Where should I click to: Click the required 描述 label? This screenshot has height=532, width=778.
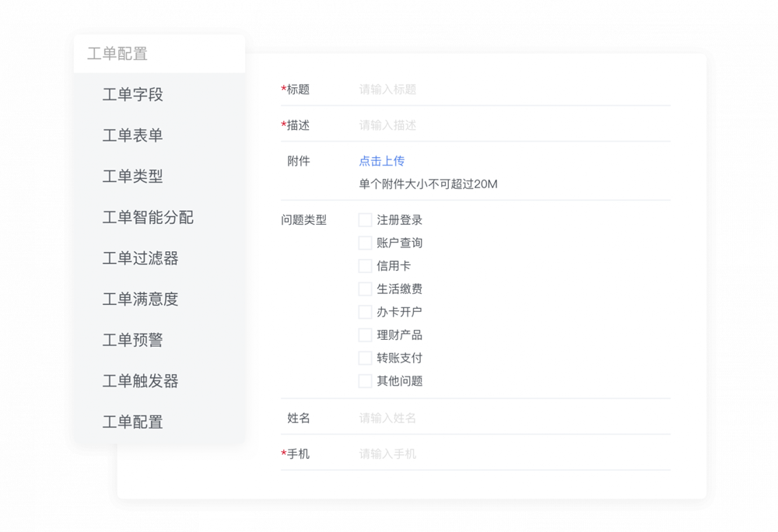pos(295,125)
